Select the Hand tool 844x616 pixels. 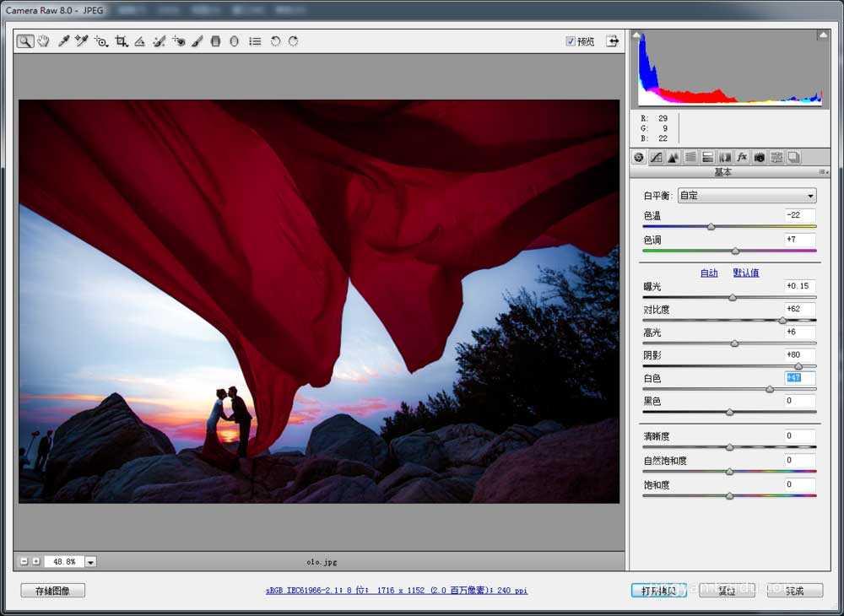point(44,41)
